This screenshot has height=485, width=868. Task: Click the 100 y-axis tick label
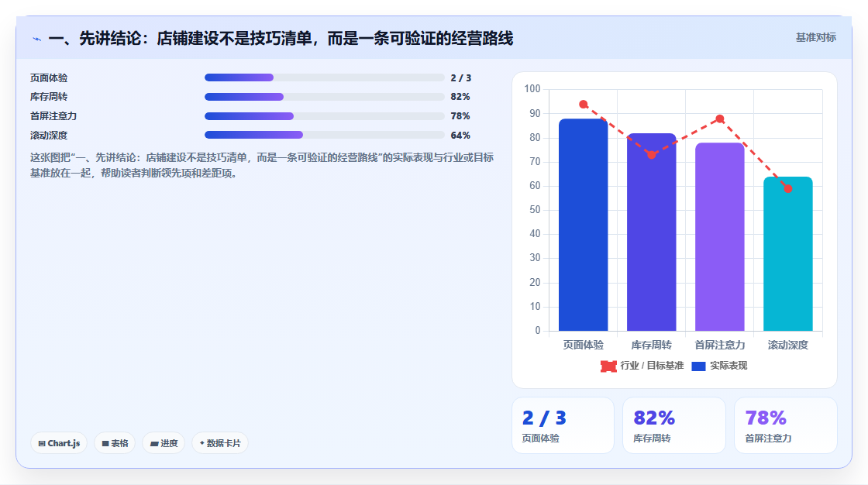click(532, 88)
